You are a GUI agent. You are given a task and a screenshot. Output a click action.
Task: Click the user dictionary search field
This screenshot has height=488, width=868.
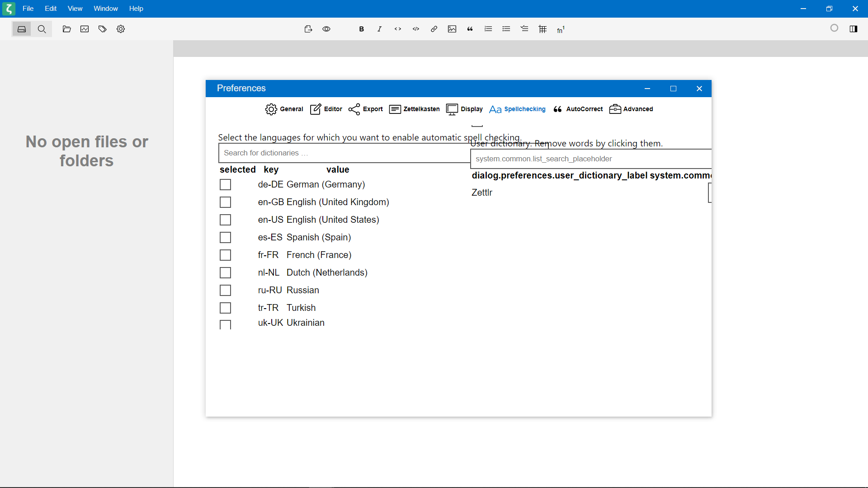tap(588, 159)
